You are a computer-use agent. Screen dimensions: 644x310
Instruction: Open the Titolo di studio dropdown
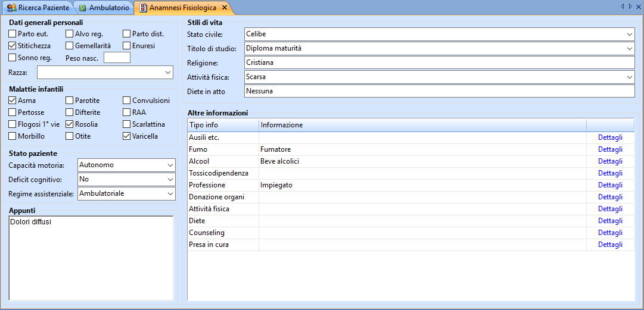[x=630, y=48]
